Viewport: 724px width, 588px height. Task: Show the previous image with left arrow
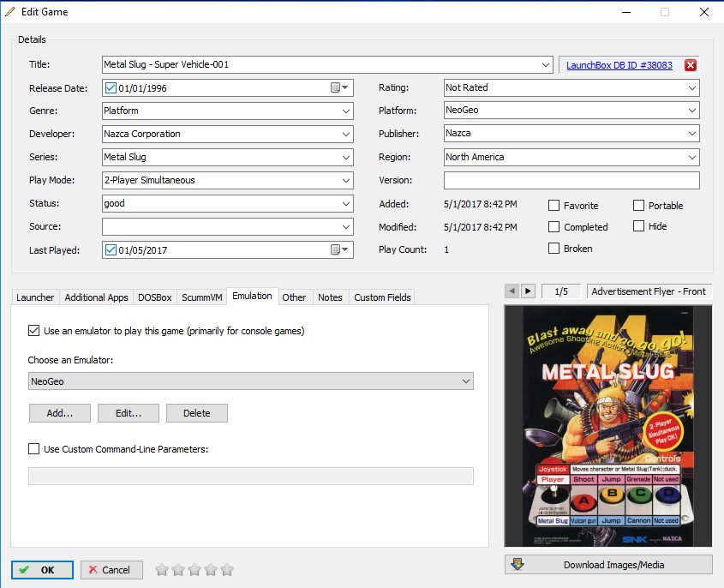tap(512, 291)
